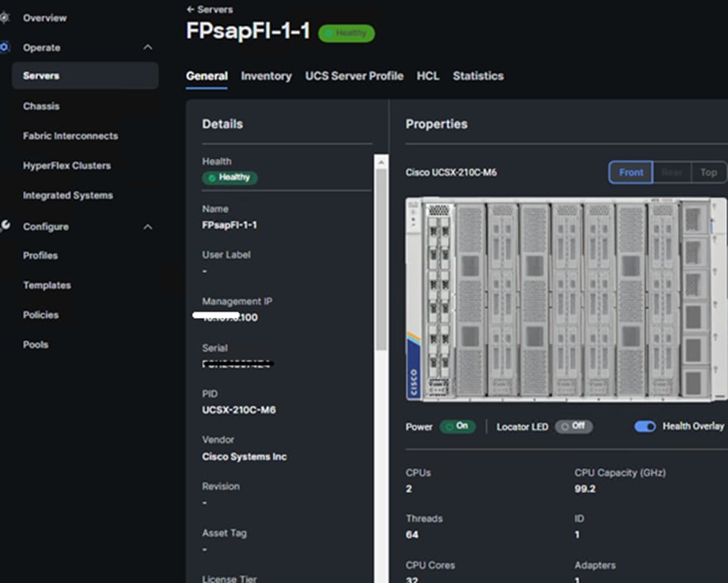
Task: Click the Overview gear icon in sidebar
Action: (x=4, y=17)
